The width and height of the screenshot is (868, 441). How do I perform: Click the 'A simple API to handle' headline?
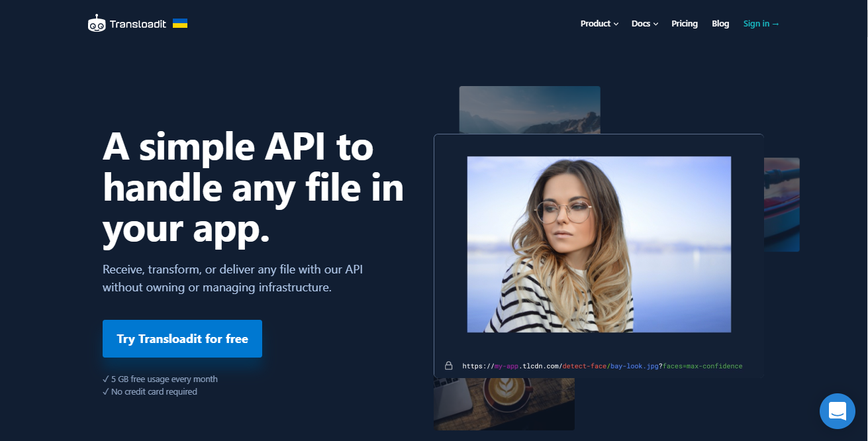253,187
